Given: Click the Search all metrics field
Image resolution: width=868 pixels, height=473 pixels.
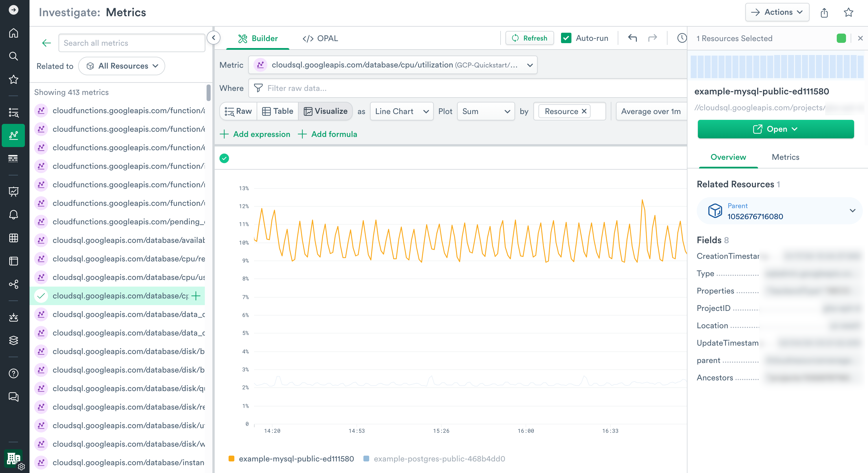Looking at the screenshot, I should coord(131,43).
